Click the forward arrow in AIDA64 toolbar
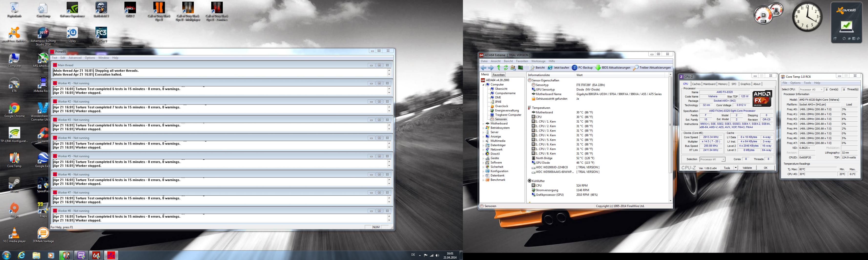This screenshot has height=260, width=868. click(x=491, y=67)
